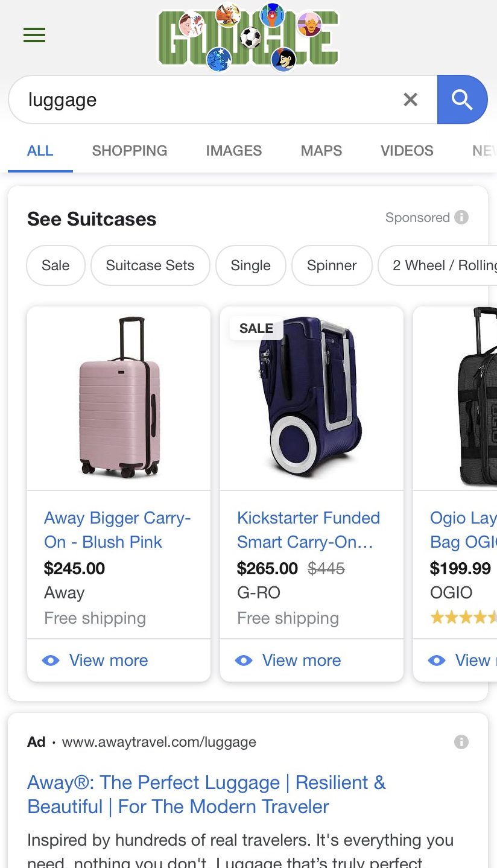Toggle the Spinner filter chip

[331, 265]
